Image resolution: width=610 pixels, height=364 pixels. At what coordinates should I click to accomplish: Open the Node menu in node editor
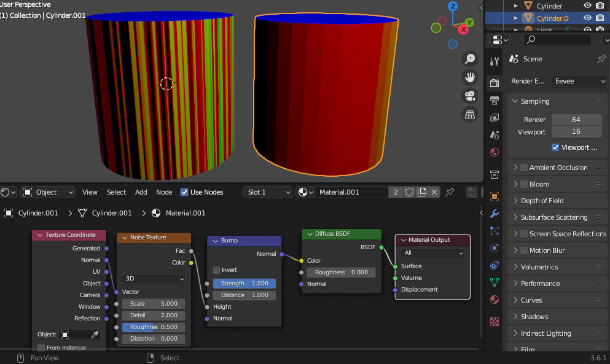164,192
